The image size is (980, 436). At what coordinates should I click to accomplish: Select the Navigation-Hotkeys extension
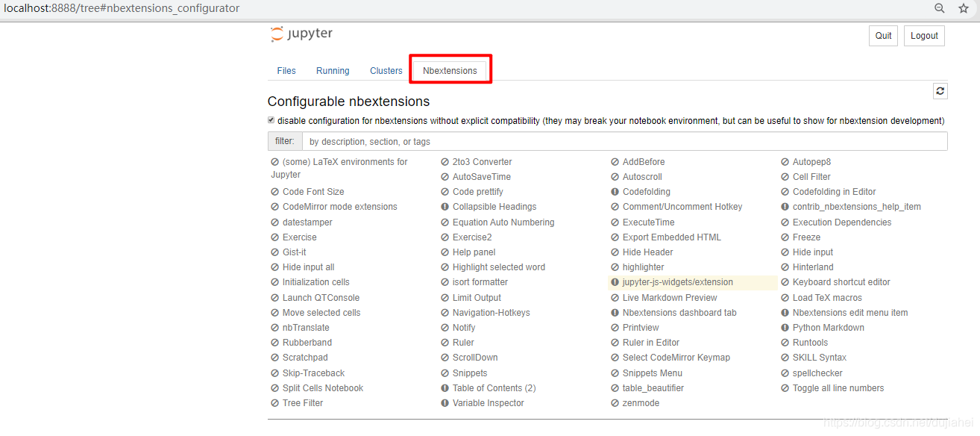coord(491,313)
